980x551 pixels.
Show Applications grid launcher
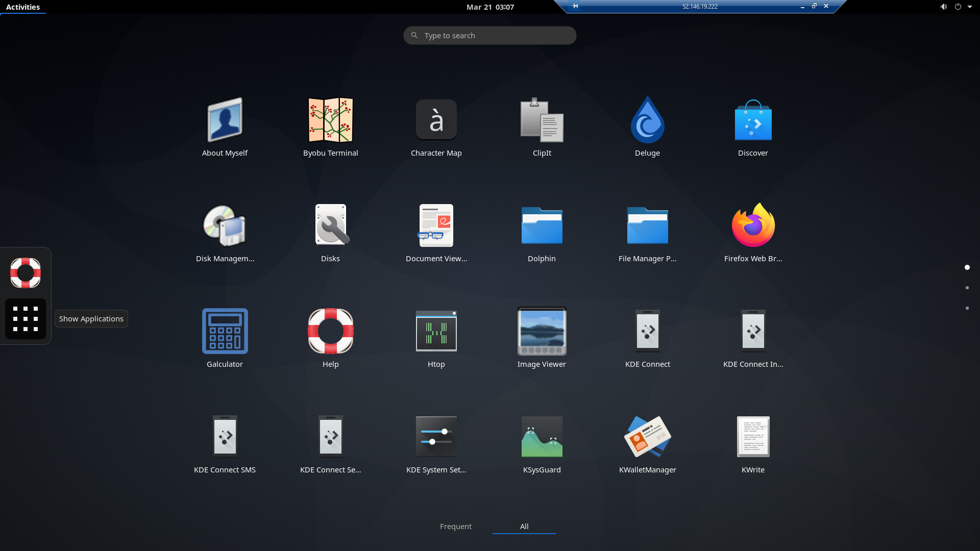pyautogui.click(x=25, y=317)
